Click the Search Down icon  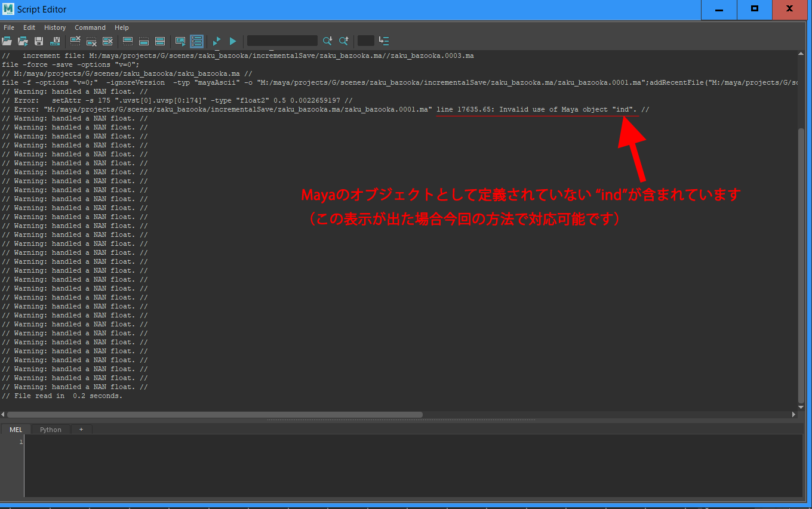click(327, 41)
